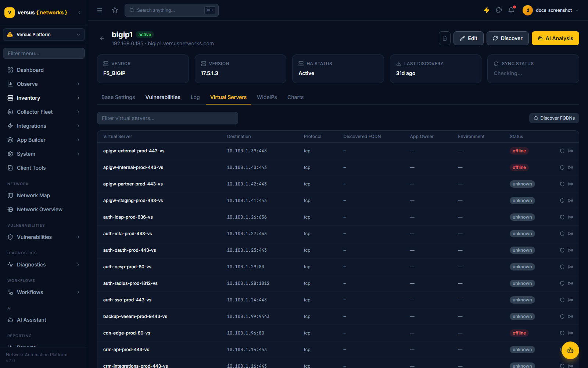Viewport: 588px width, 368px height.
Task: Open Client Tools in sidebar
Action: [44, 168]
